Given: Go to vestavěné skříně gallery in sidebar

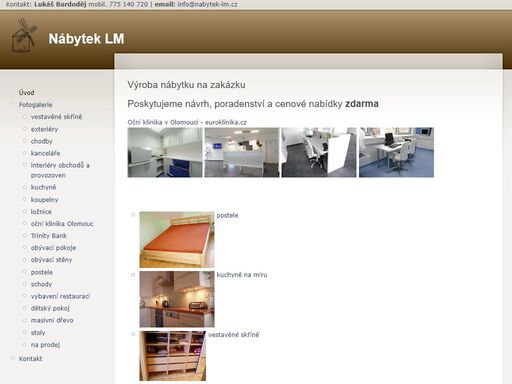Looking at the screenshot, I should point(56,116).
